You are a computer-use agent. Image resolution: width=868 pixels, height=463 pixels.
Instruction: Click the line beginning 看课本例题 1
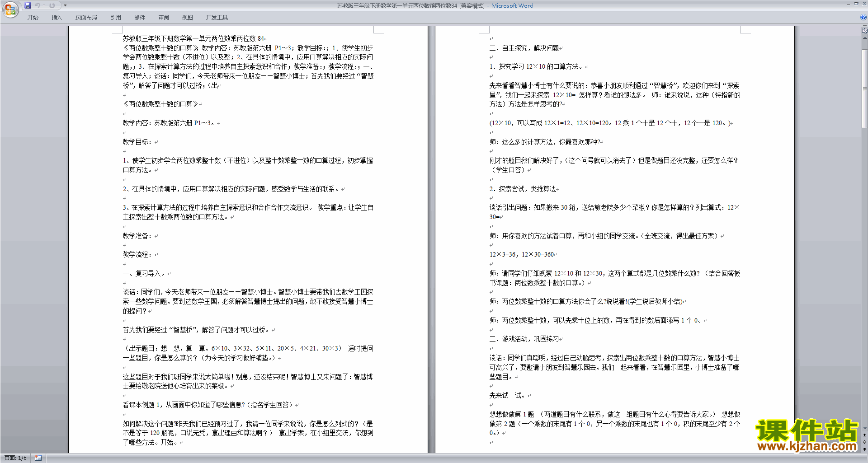click(x=208, y=405)
